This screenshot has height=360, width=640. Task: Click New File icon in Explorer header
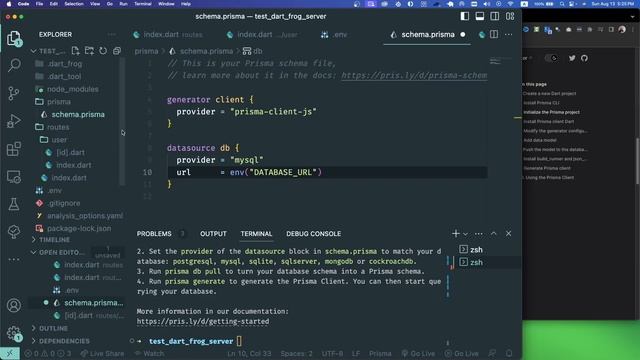(76, 51)
